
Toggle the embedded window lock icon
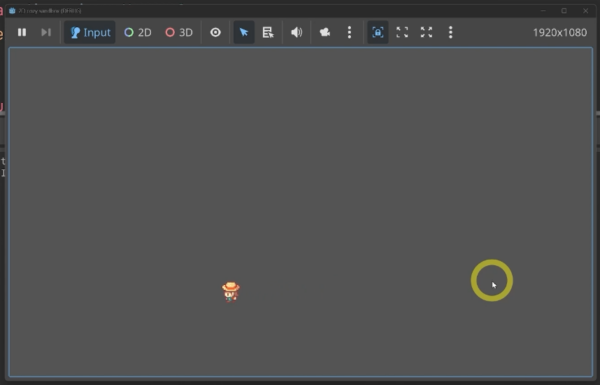click(x=378, y=33)
